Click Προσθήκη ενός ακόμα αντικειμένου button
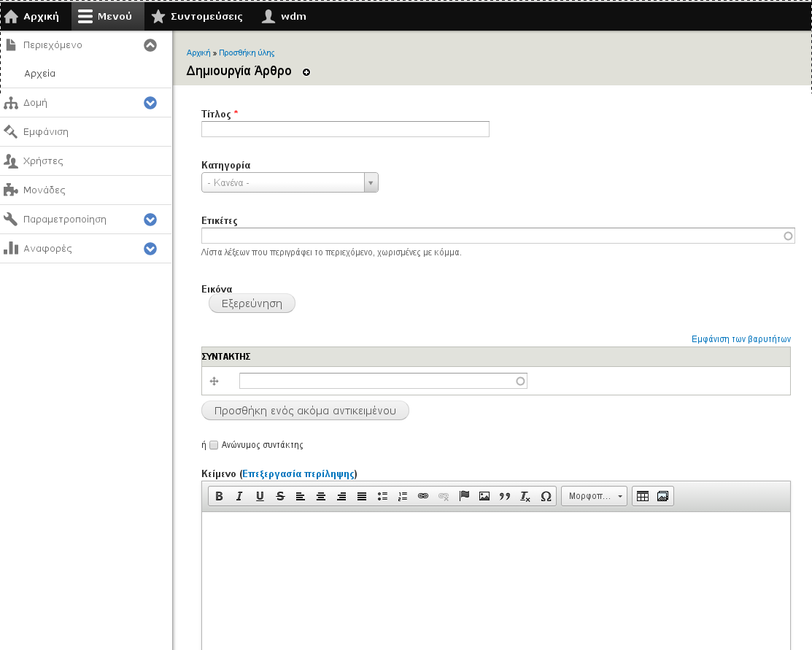812x650 pixels. (305, 411)
